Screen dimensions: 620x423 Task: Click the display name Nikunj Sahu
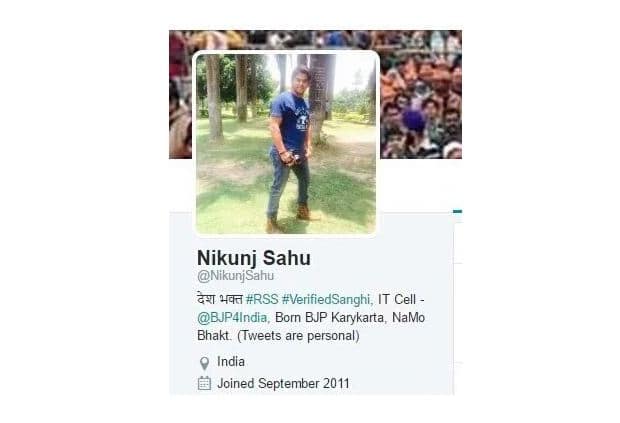(x=254, y=258)
